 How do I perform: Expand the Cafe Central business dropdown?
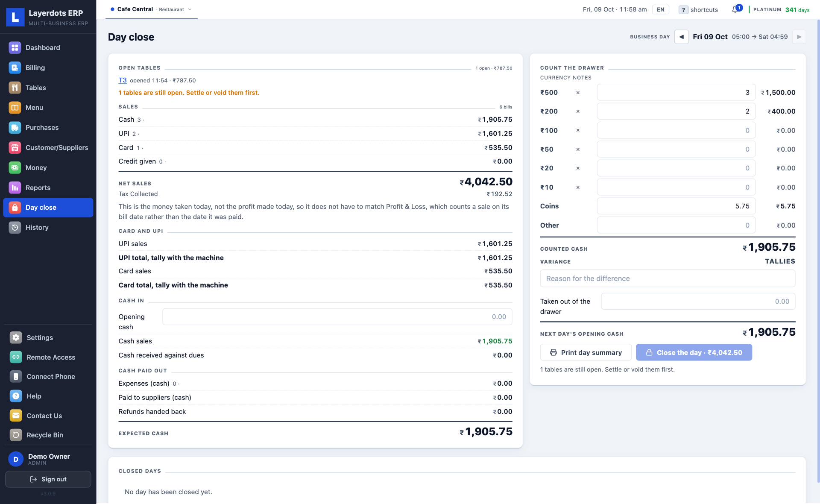pos(151,9)
